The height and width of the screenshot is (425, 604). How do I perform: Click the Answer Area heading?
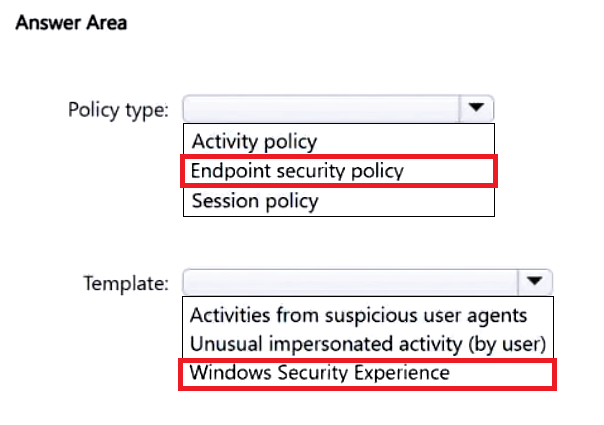coord(70,22)
